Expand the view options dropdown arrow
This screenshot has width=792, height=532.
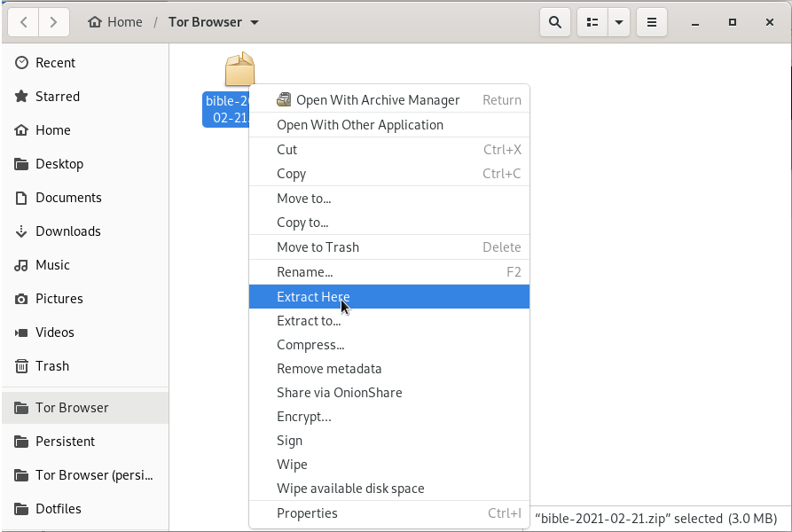(x=619, y=22)
